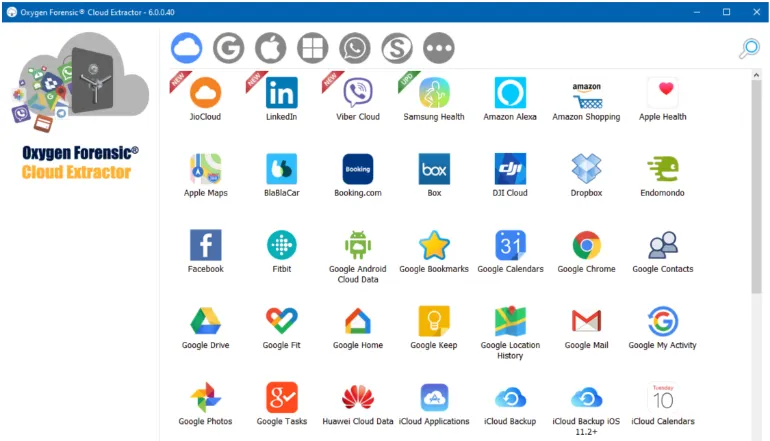Screen dimensions: 770x441
Task: Choose Booking.com service
Action: pos(358,175)
